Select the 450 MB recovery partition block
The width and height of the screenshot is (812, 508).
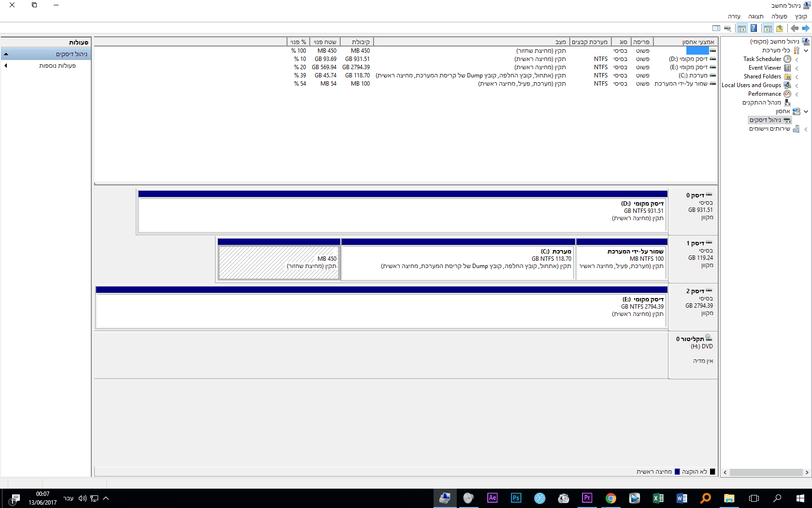pyautogui.click(x=279, y=259)
